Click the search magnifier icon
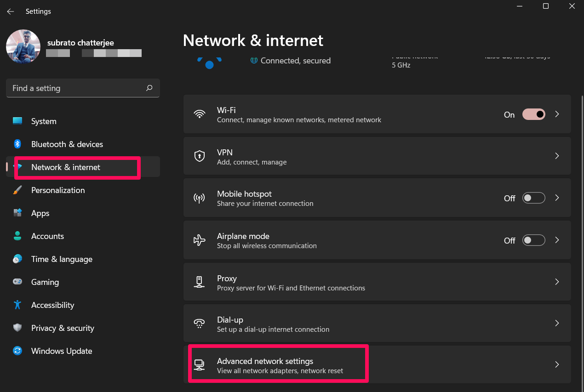Viewport: 584px width, 392px height. (x=149, y=88)
